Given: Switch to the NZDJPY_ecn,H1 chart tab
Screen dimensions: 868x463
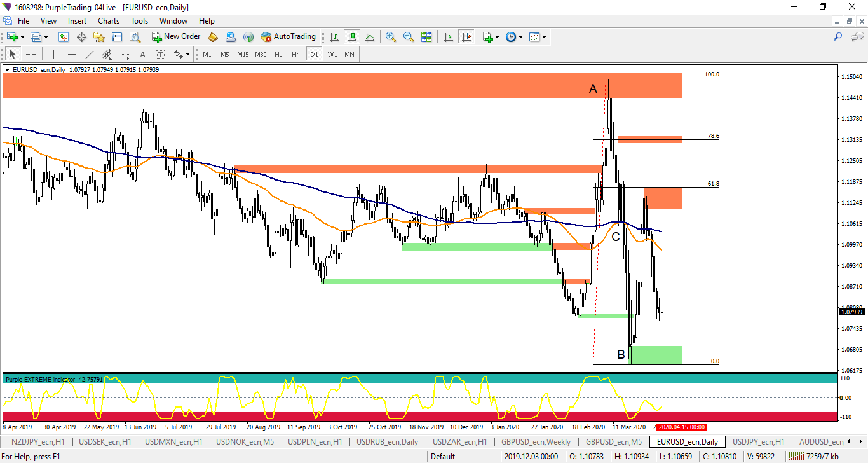Looking at the screenshot, I should point(37,441).
